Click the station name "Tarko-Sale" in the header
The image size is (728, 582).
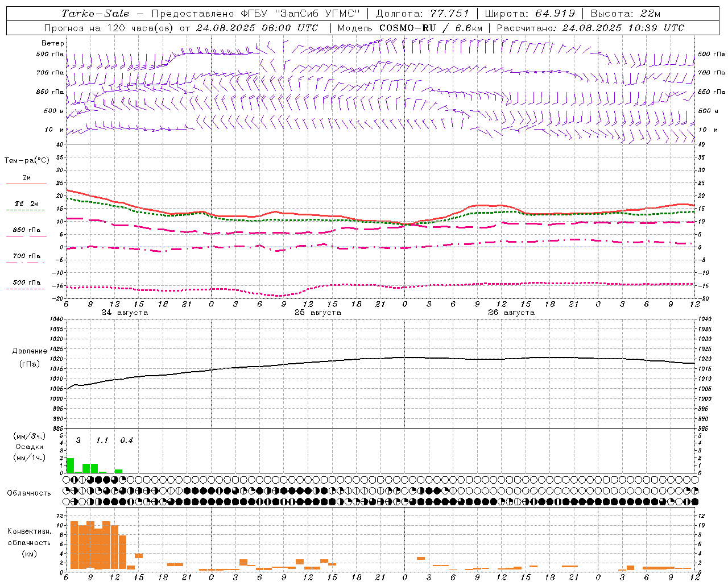pos(95,14)
